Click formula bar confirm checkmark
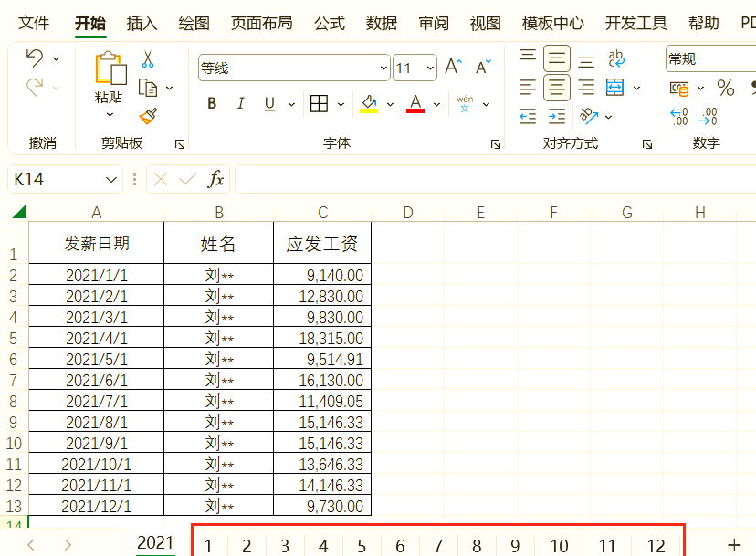Viewport: 756px width, 556px height. [x=187, y=179]
